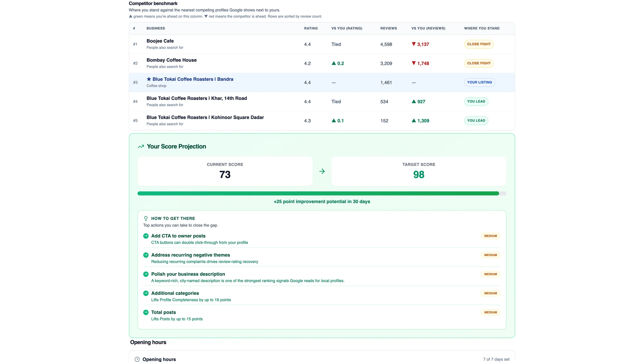This screenshot has height=362, width=644.
Task: Click the Tied rating label in Boojee Cafe row
Action: click(x=336, y=44)
